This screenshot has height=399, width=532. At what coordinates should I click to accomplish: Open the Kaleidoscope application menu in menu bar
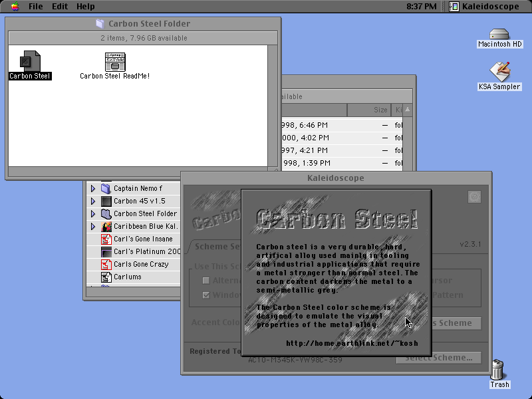pyautogui.click(x=485, y=7)
